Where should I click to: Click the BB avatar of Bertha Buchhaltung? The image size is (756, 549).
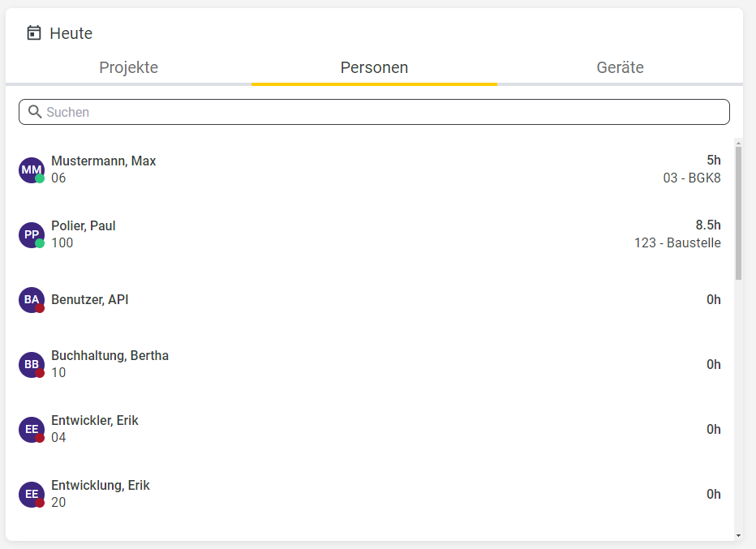click(32, 364)
